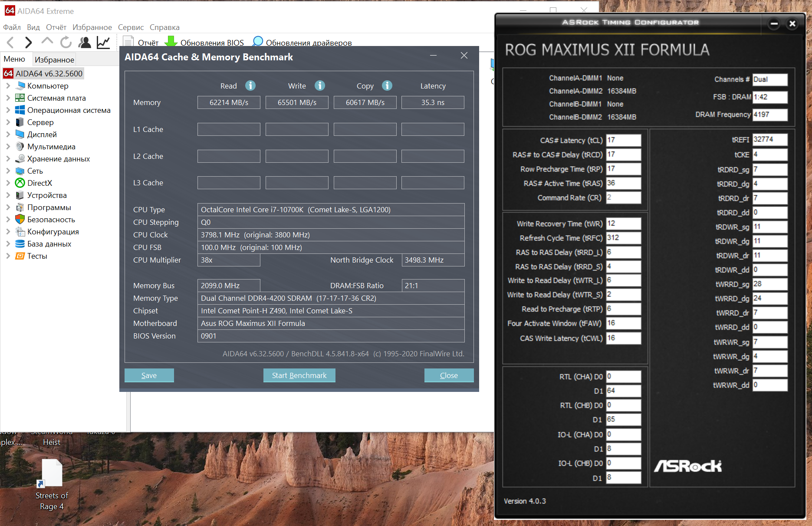This screenshot has height=526, width=812.
Task: Open the Вид menu
Action: pos(33,27)
